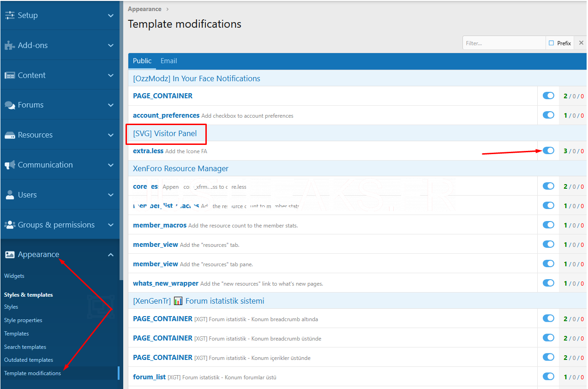Toggle the member_macros modification switch
Image resolution: width=588 pixels, height=389 pixels.
[x=548, y=225]
